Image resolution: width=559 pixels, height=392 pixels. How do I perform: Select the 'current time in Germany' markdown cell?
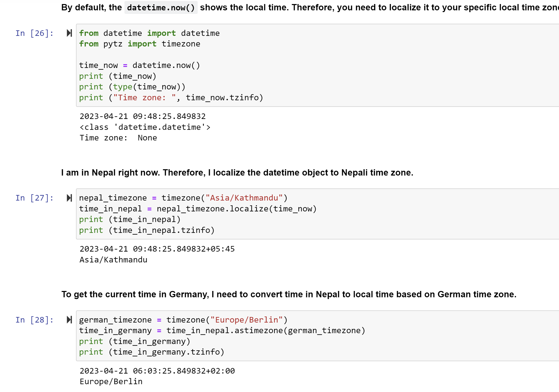pyautogui.click(x=289, y=295)
